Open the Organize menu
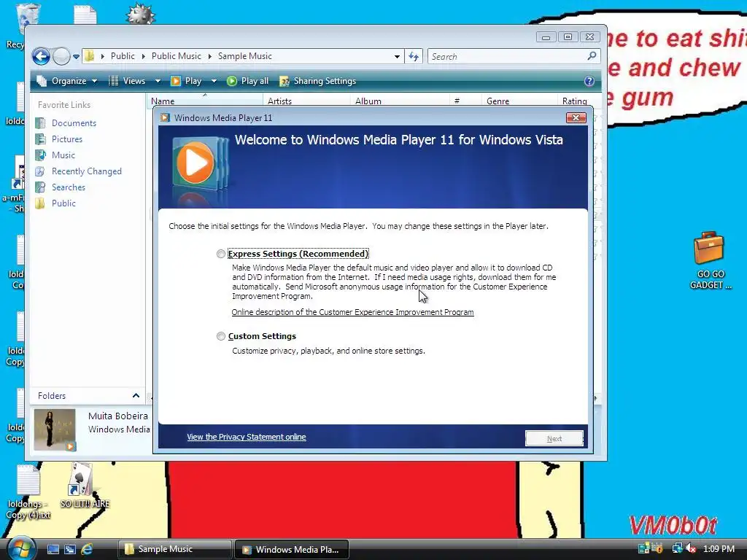 (67, 81)
